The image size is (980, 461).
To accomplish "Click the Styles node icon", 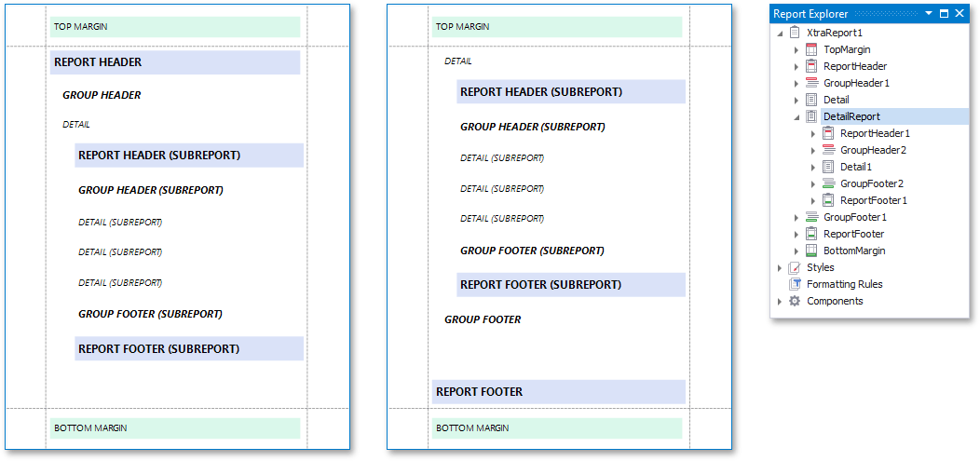I will pos(795,267).
